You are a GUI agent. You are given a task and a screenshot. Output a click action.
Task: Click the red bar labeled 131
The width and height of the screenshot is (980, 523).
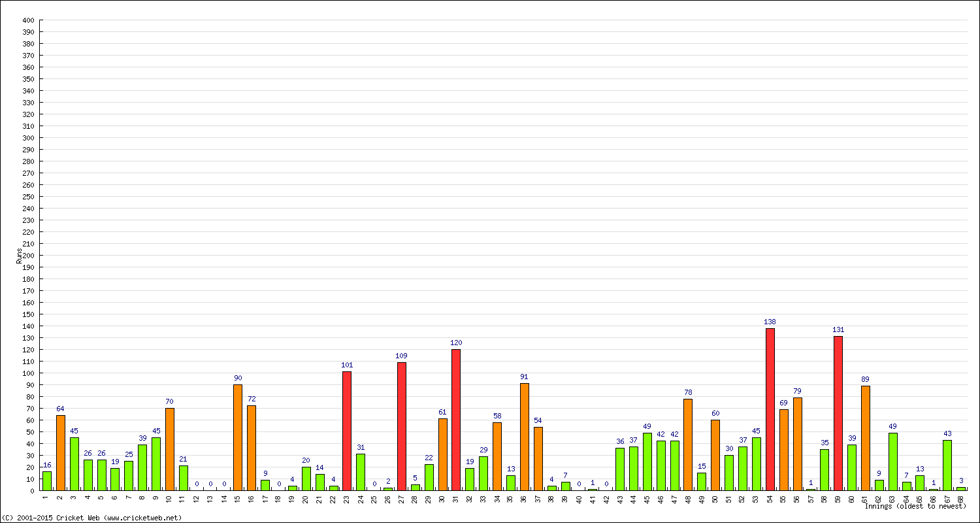click(x=838, y=413)
